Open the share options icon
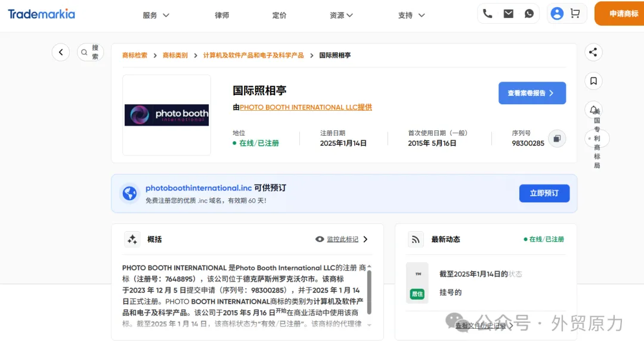 tap(593, 52)
